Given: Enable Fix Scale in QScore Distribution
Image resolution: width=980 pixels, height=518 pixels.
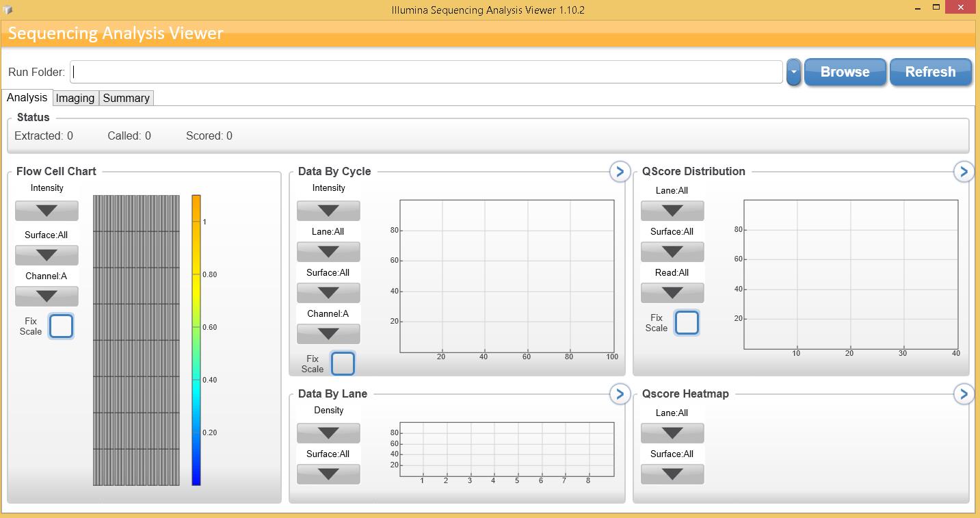Looking at the screenshot, I should [x=687, y=322].
